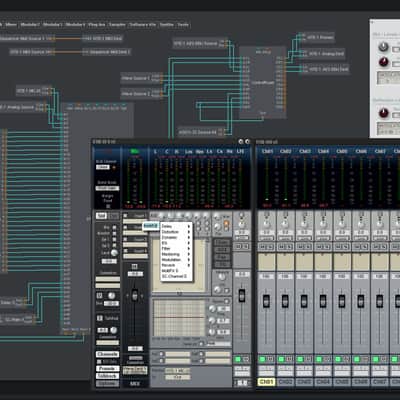Tick the Grp 1 checkbox
Viewport: 400px width, 400px height.
(x=114, y=239)
